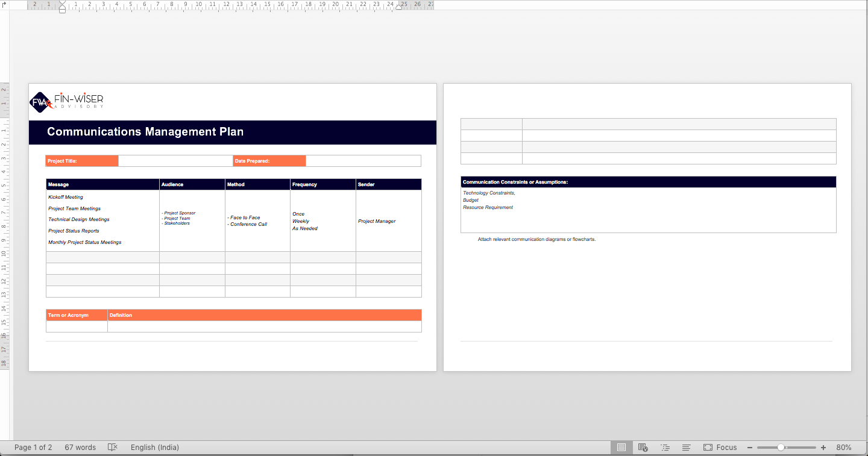Click Conference Call method text

tap(248, 224)
